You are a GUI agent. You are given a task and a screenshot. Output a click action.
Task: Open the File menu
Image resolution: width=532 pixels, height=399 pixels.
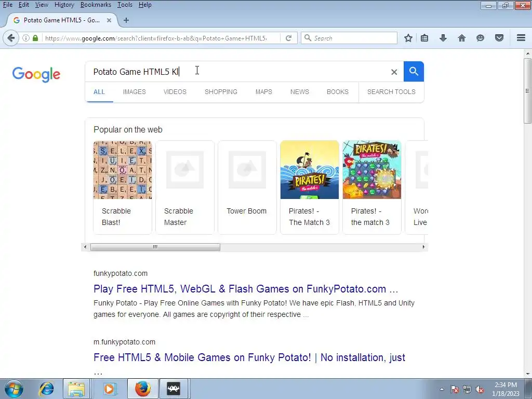(x=7, y=5)
